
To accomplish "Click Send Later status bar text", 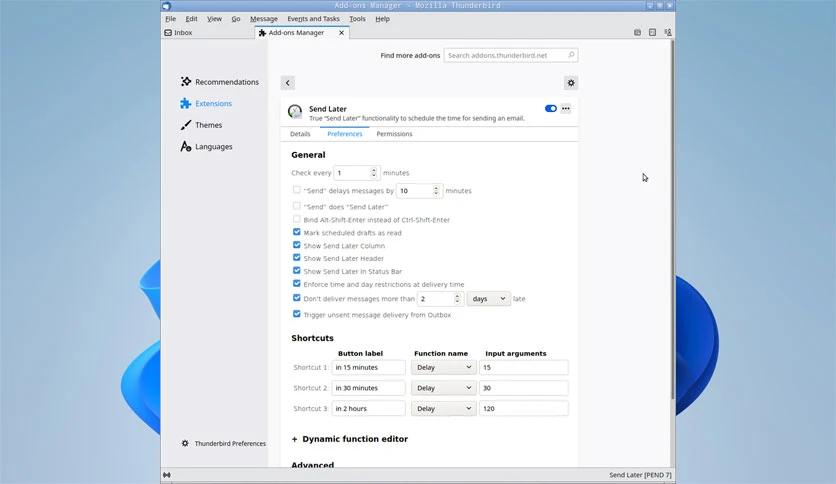I will point(640,475).
